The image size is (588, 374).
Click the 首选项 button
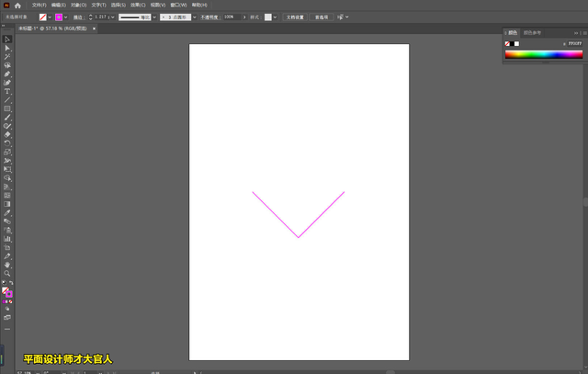pos(322,17)
